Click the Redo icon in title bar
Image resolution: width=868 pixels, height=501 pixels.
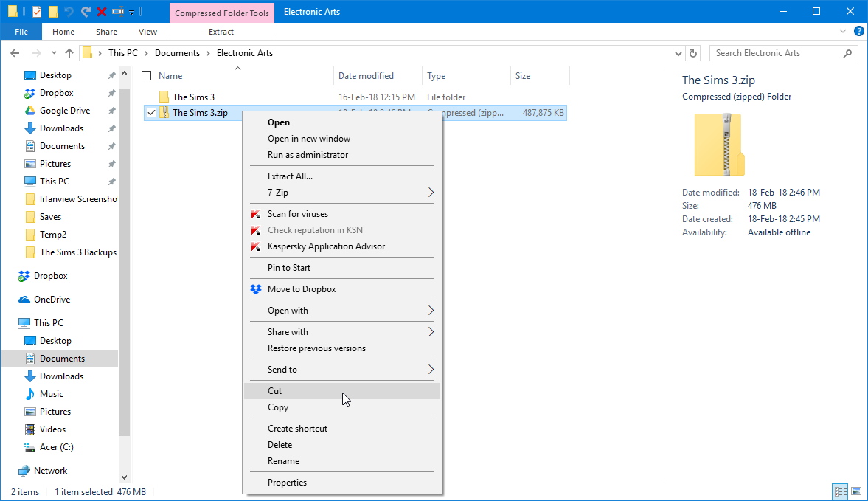(x=86, y=11)
